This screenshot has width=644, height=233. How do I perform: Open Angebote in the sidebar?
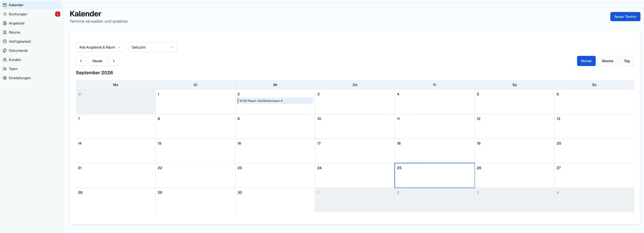(x=31, y=23)
